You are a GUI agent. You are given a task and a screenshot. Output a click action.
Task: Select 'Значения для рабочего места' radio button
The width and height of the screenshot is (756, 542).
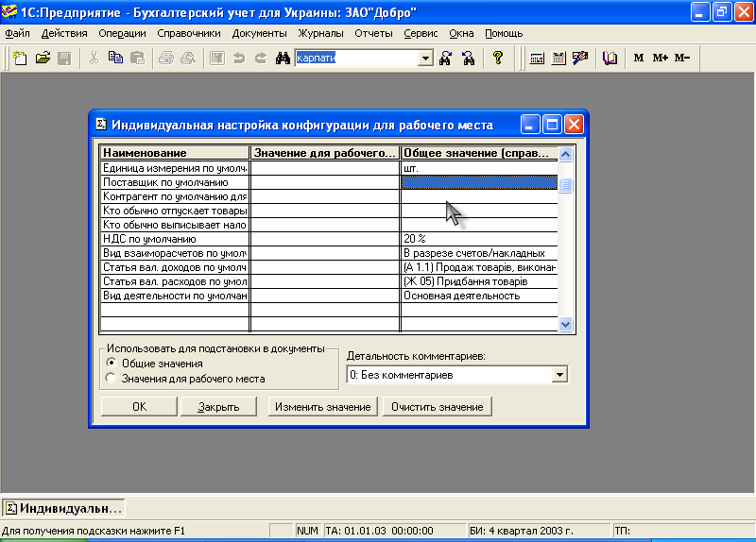point(111,379)
